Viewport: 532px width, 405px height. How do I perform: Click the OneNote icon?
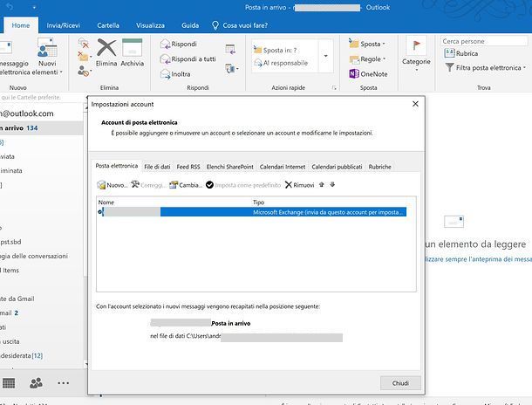(x=354, y=73)
